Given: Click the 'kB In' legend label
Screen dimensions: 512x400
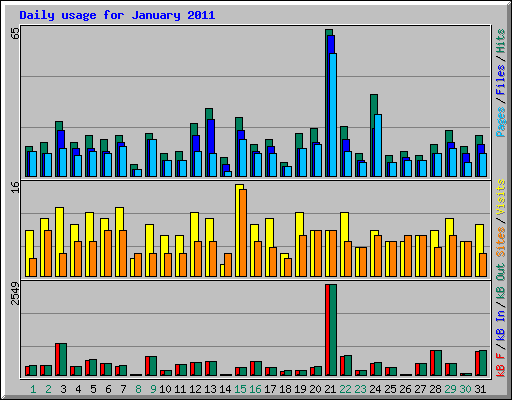Looking at the screenshot, I should click(501, 325).
